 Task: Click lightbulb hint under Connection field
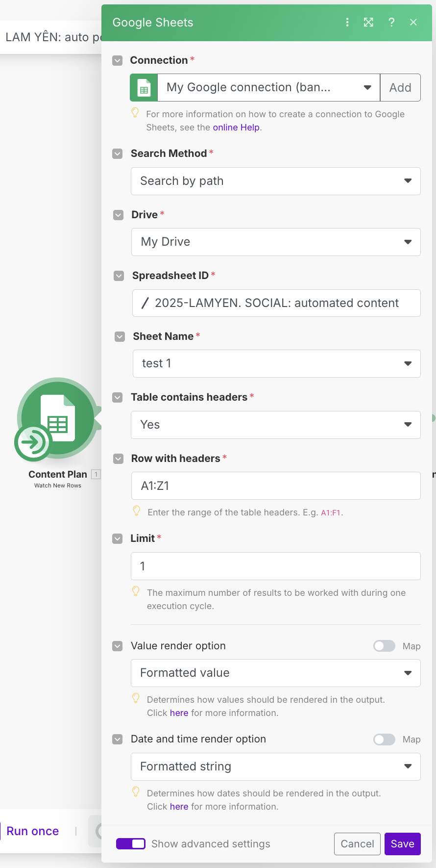135,113
